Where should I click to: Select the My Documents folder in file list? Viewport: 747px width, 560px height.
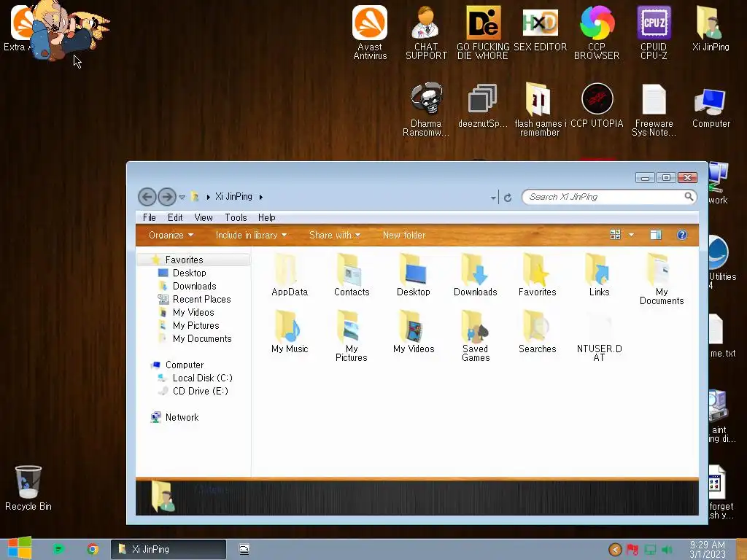[x=661, y=279]
